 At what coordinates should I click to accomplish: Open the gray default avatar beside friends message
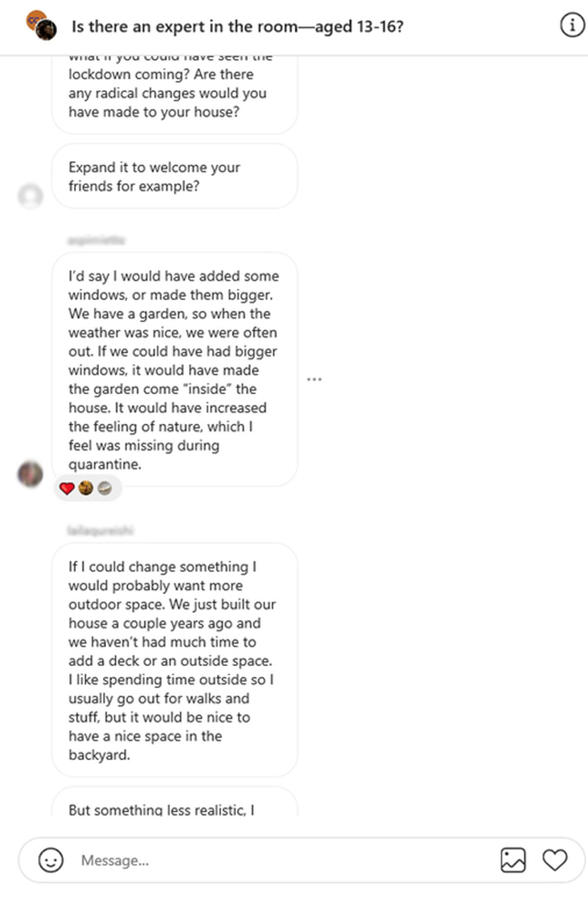[x=30, y=196]
